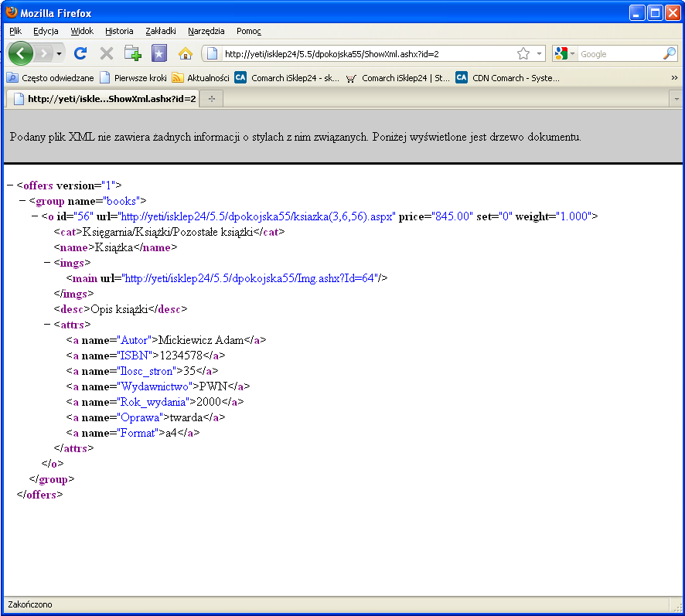Click the desc text Opis książki
The height and width of the screenshot is (616, 685).
119,309
